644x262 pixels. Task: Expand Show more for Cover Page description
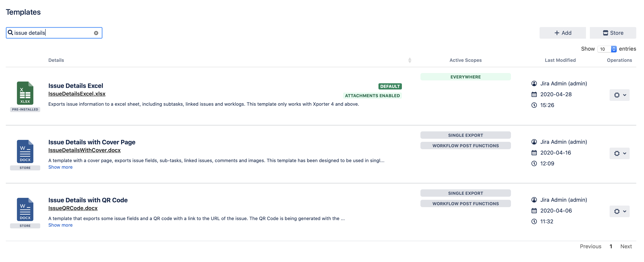(x=60, y=167)
